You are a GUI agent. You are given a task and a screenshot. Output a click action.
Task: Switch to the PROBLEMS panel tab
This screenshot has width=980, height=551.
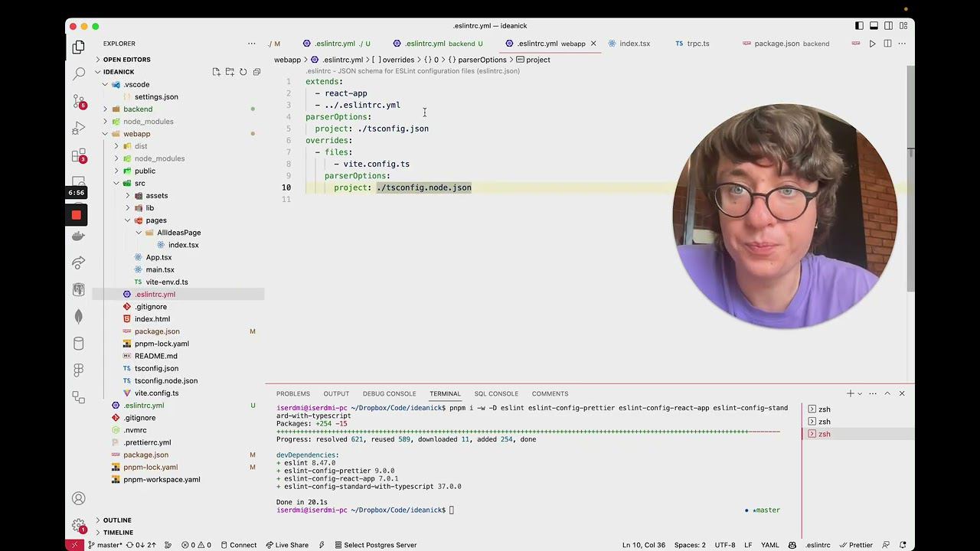[x=293, y=393]
